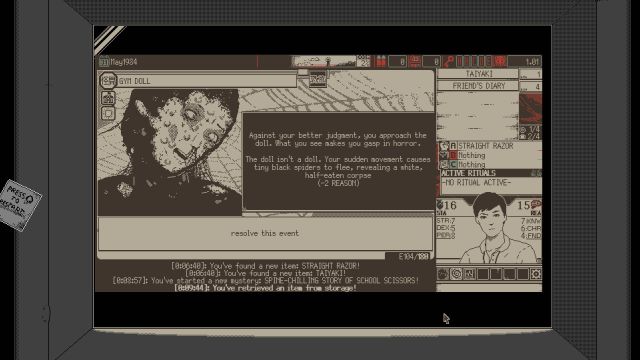Viewport: 640px width, 360px height.
Task: Click the GYM DOLL title bar
Action: pyautogui.click(x=207, y=81)
